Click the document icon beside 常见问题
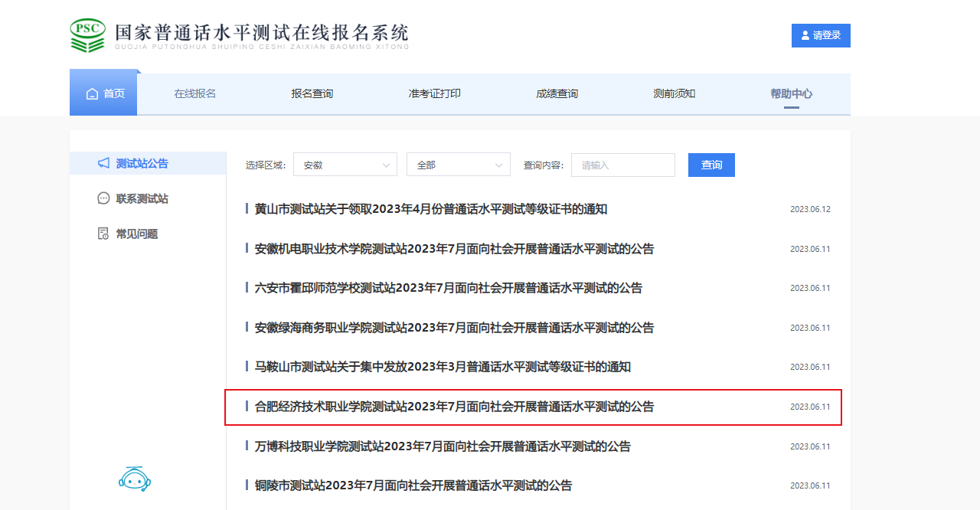The width and height of the screenshot is (980, 510). click(x=103, y=234)
